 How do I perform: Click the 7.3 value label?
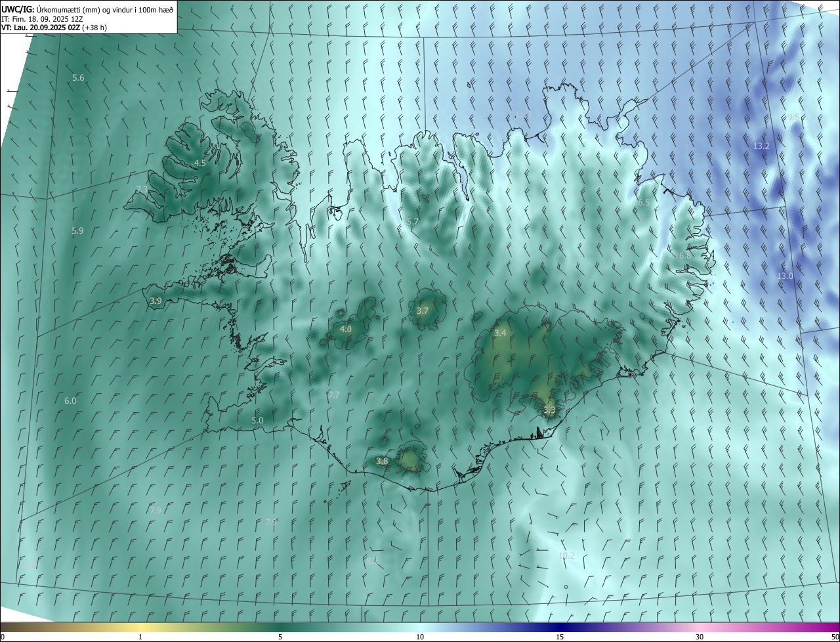(142, 189)
